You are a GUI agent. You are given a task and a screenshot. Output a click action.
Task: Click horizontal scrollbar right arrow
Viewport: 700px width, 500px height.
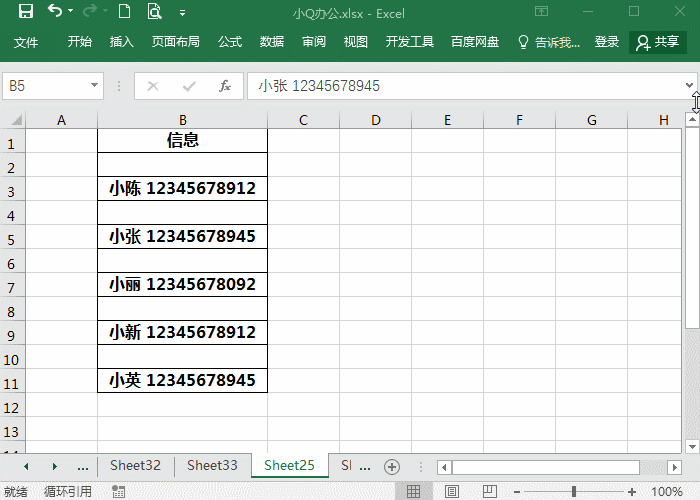674,467
